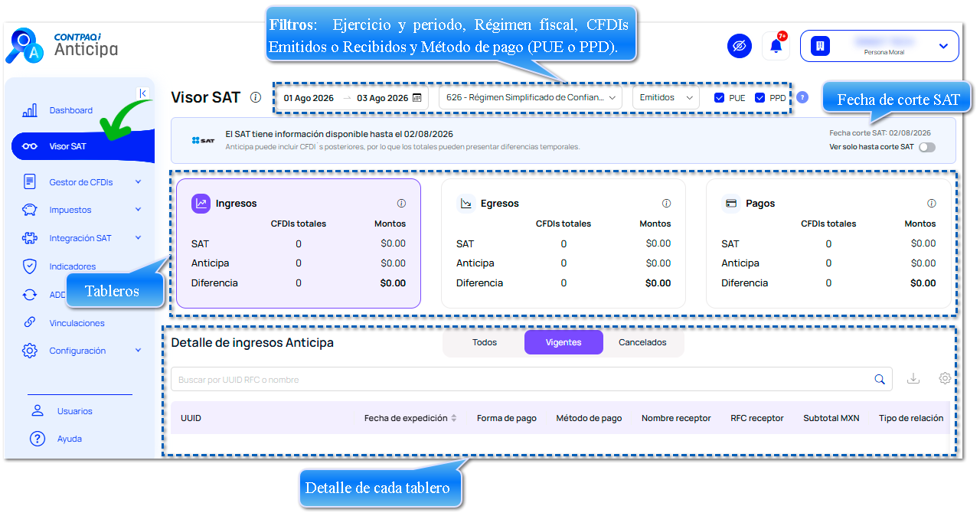Click info icon next to Visor SAT title
This screenshot has height=516, width=980.
click(256, 97)
